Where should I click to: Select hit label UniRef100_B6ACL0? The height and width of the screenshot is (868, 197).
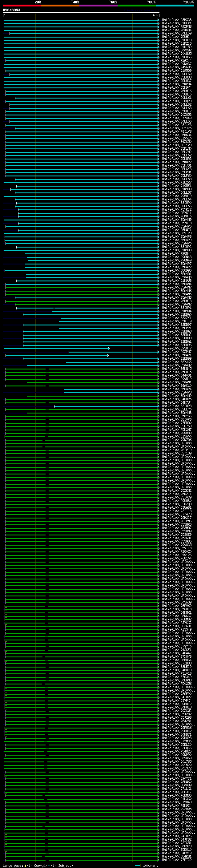coord(177,386)
